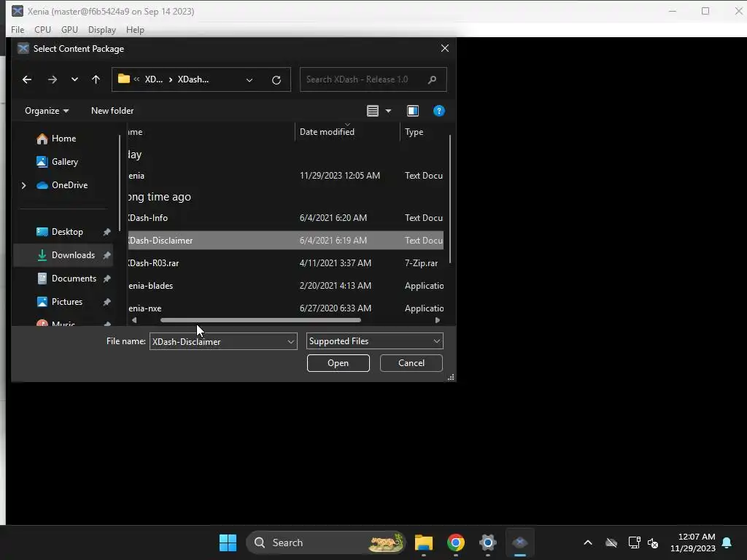The height and width of the screenshot is (560, 747).
Task: Expand the File name dropdown arrow
Action: pos(290,341)
